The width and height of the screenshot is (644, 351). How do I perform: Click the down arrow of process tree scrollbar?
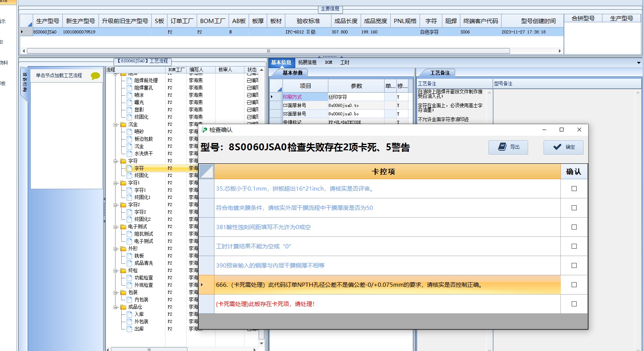tap(261, 343)
